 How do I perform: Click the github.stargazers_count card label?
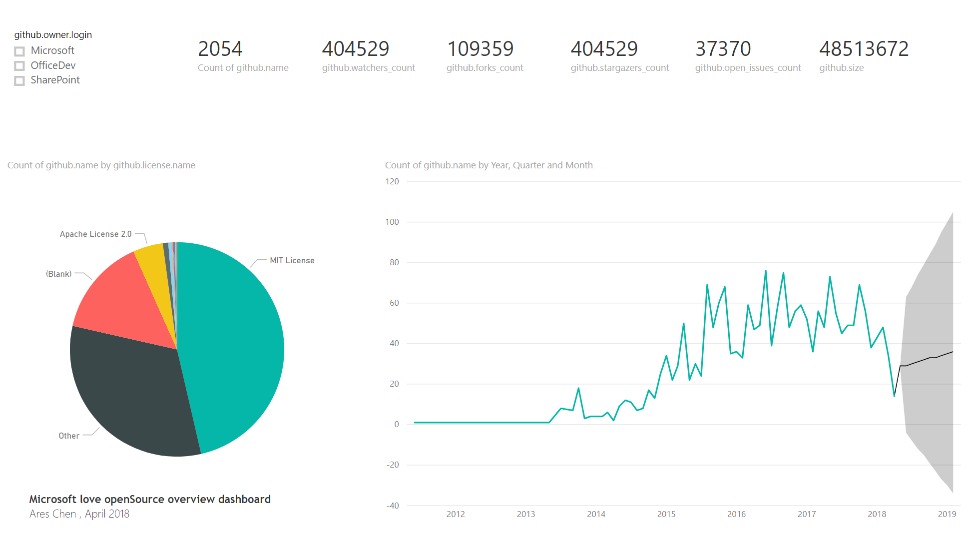pyautogui.click(x=620, y=68)
